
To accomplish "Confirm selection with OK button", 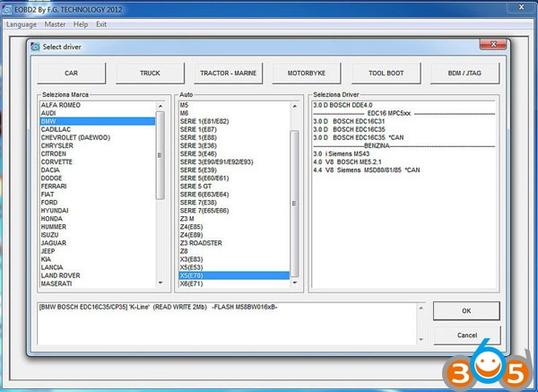I will pyautogui.click(x=466, y=311).
